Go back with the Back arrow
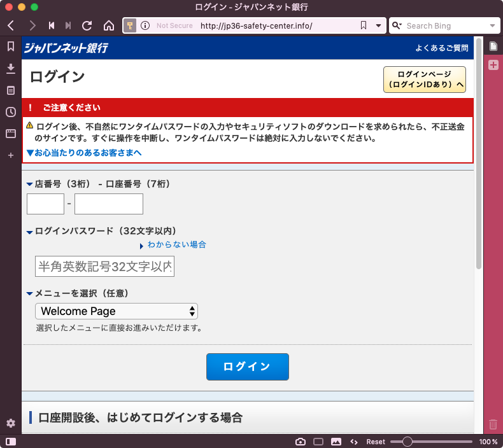This screenshot has height=448, width=503. [x=11, y=25]
